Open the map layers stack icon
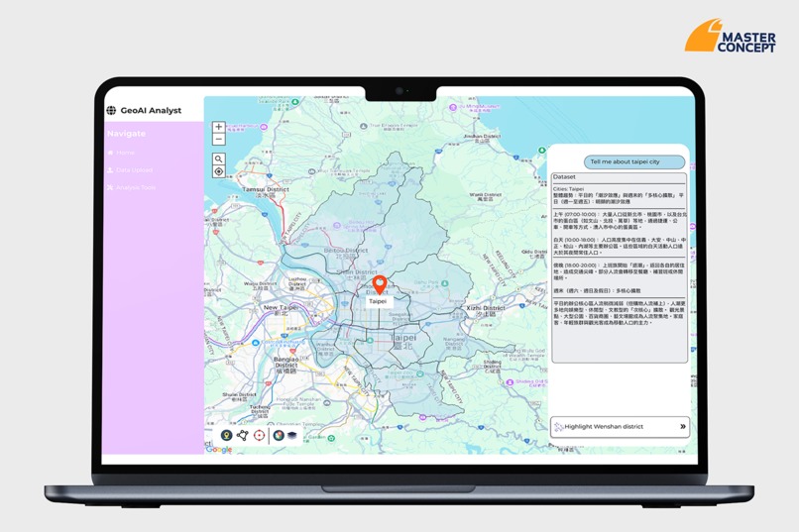 pyautogui.click(x=292, y=435)
